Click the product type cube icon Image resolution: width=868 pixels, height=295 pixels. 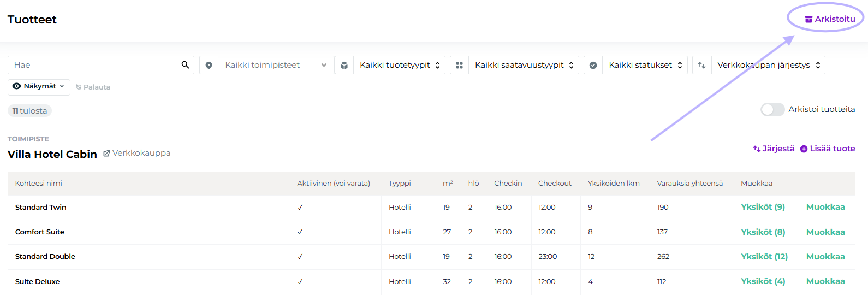pyautogui.click(x=344, y=65)
